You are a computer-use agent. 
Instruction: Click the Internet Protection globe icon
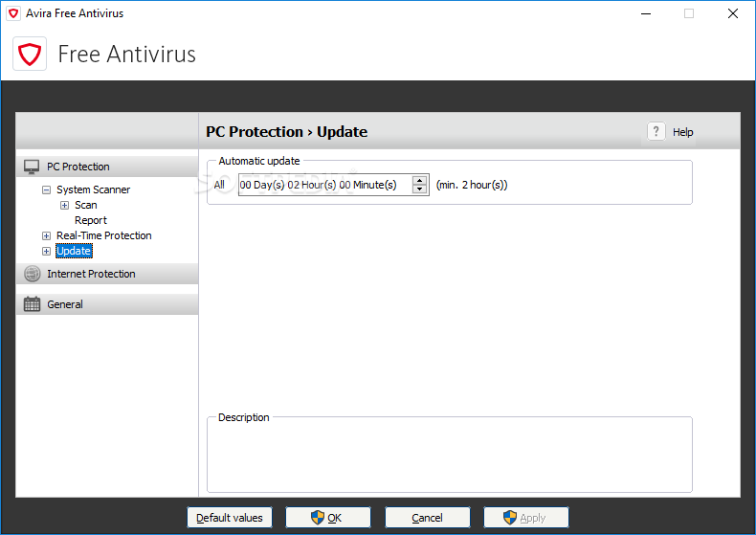(33, 274)
